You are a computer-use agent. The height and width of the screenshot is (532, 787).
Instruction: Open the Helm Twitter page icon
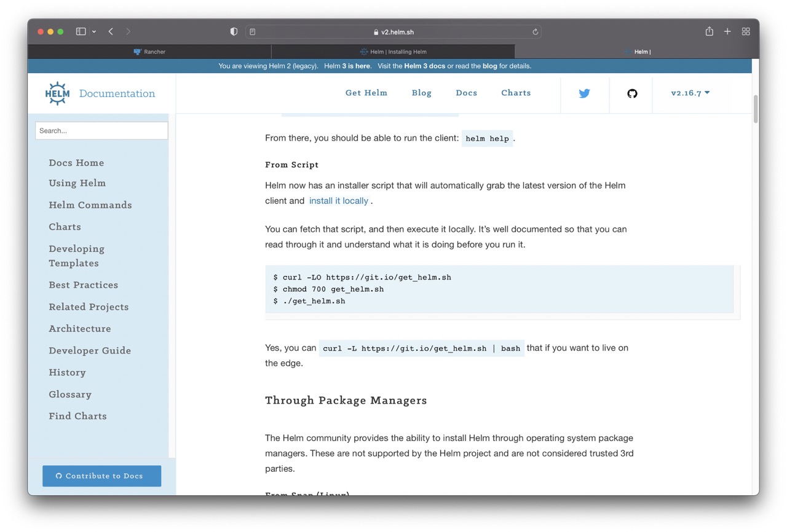point(584,93)
